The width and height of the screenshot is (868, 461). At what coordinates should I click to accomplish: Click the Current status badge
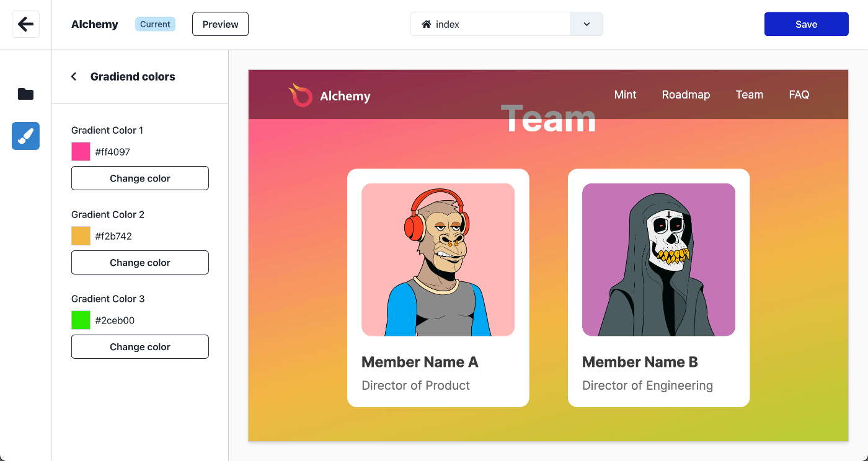[155, 24]
